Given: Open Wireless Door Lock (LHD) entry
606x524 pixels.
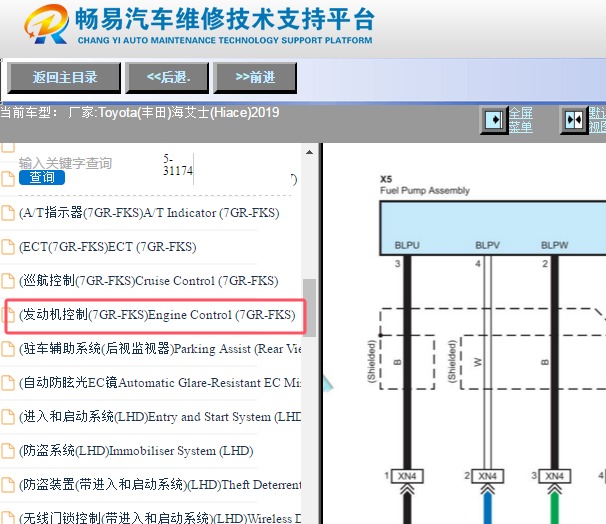Looking at the screenshot, I should click(160, 518).
